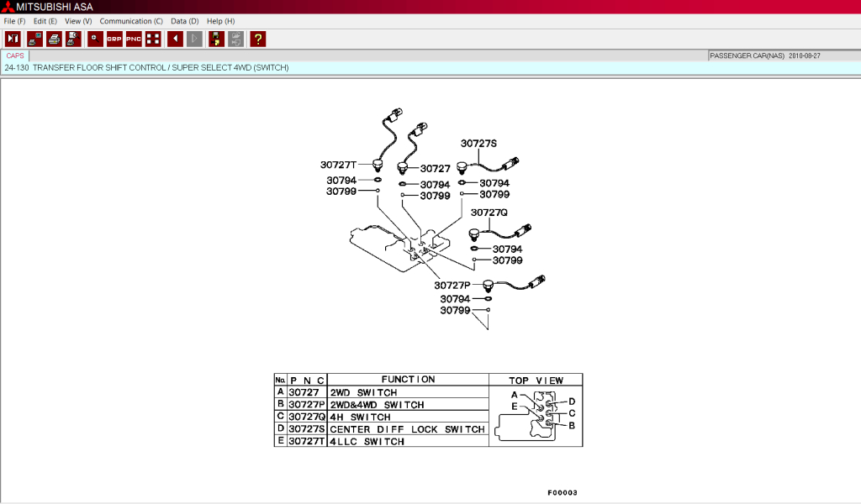Image resolution: width=861 pixels, height=504 pixels.
Task: Click the save floppy disk toolbar icon
Action: point(216,39)
